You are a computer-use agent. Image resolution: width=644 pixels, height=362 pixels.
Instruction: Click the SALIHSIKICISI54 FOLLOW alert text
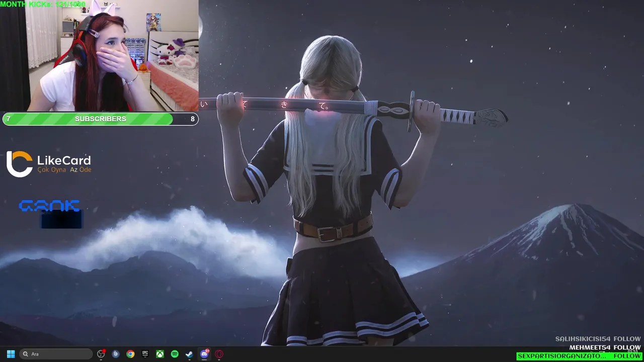[598, 339]
